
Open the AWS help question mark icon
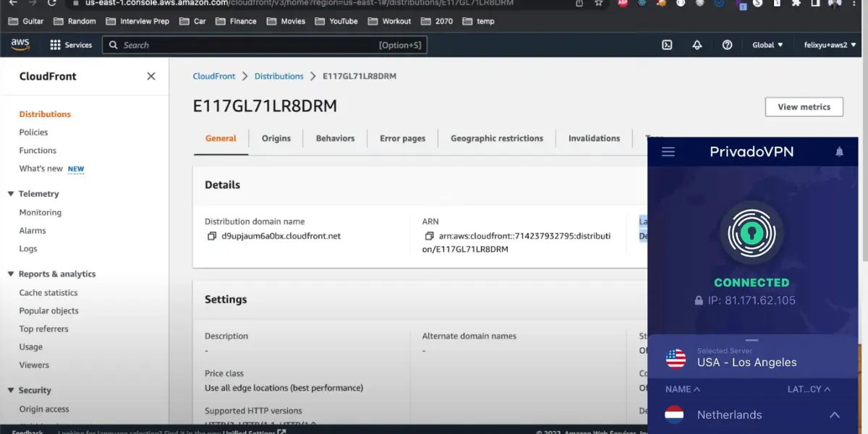[x=727, y=45]
